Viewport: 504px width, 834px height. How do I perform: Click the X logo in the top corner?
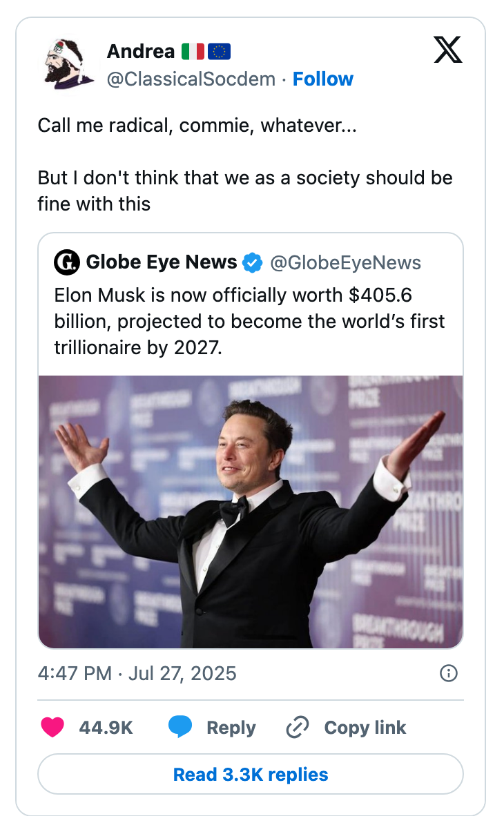(x=447, y=50)
